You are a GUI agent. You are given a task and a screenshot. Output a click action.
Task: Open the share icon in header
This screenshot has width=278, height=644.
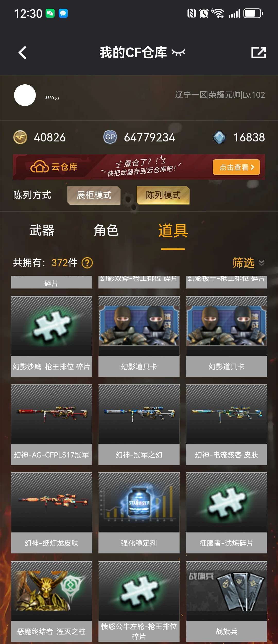point(258,52)
